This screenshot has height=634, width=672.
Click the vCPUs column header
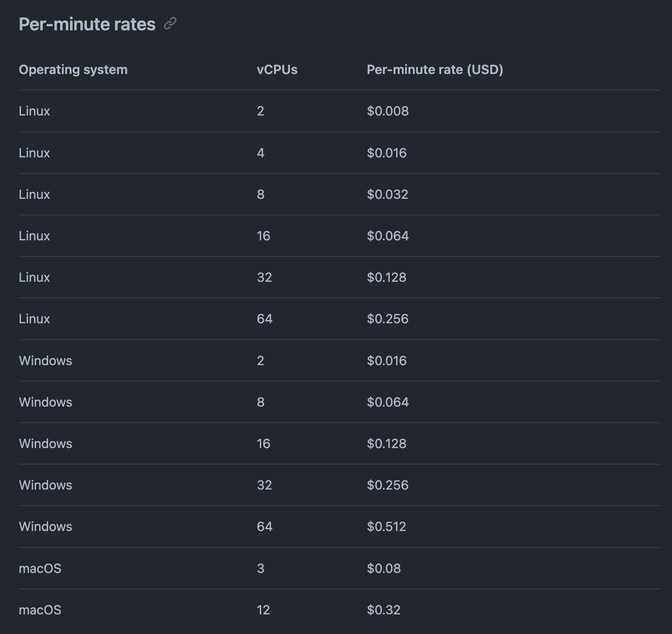point(277,70)
